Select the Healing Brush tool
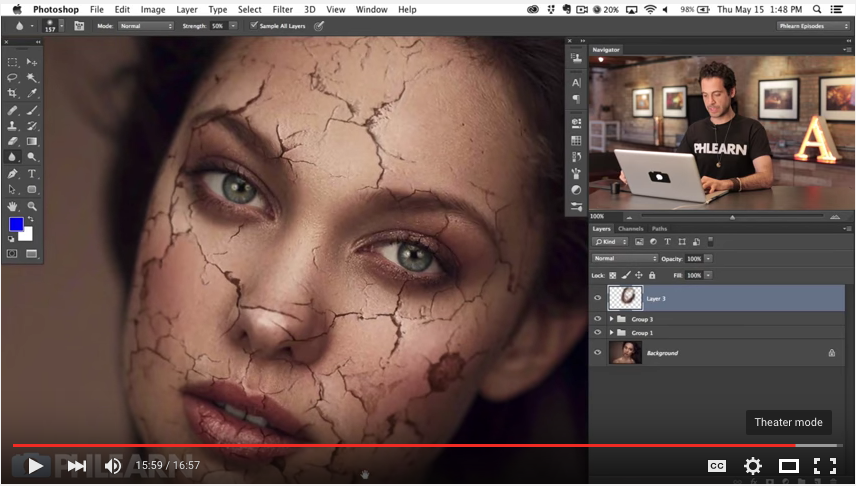856x486 pixels. 12,110
